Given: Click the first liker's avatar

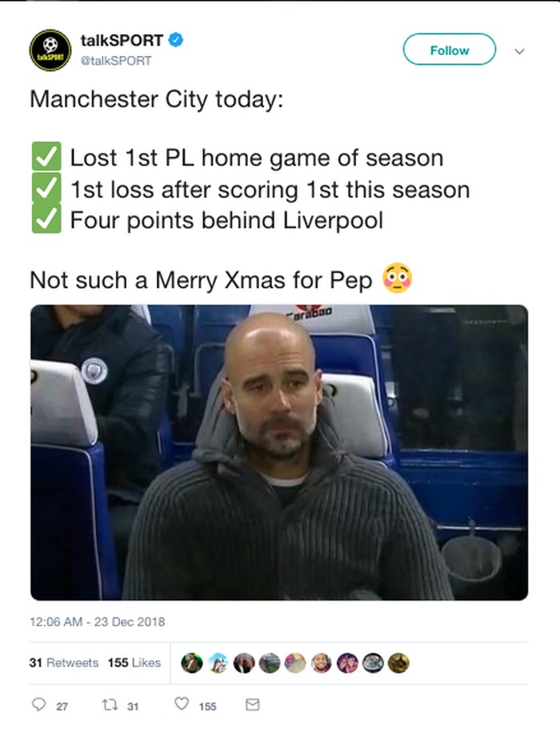Looking at the screenshot, I should point(190,662).
